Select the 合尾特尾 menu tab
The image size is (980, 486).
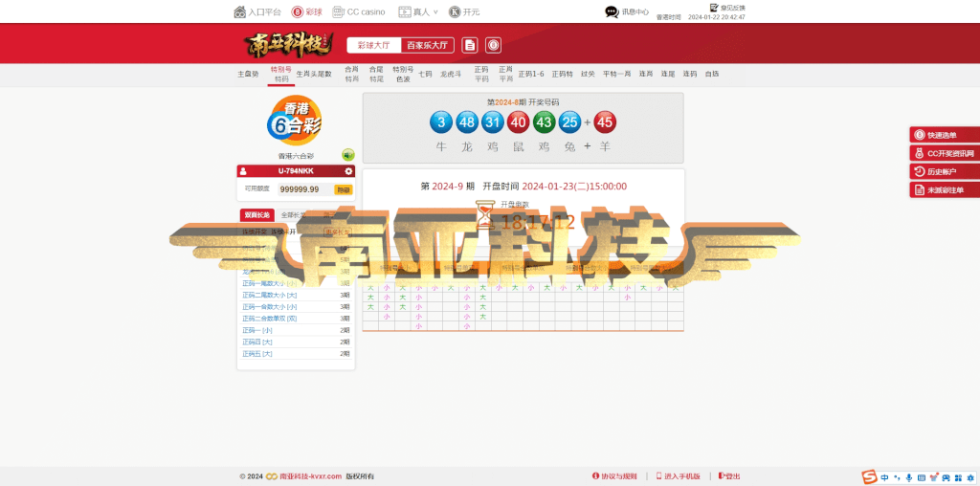click(x=375, y=74)
